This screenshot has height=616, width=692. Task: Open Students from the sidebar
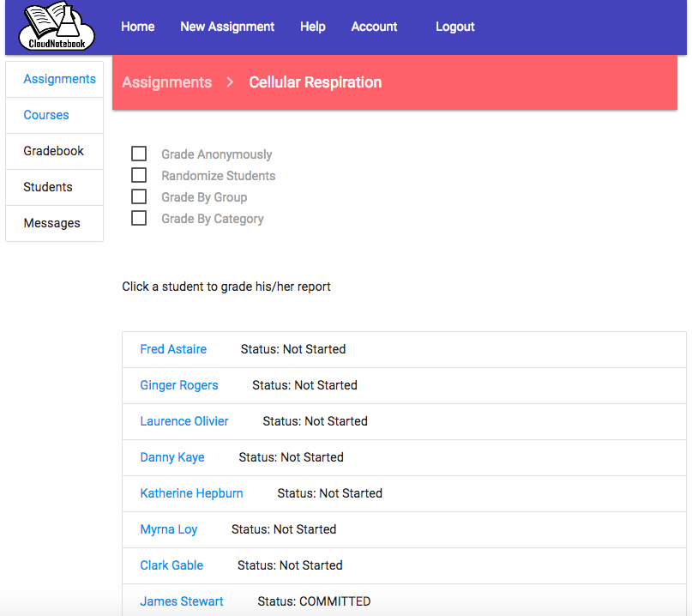click(48, 187)
